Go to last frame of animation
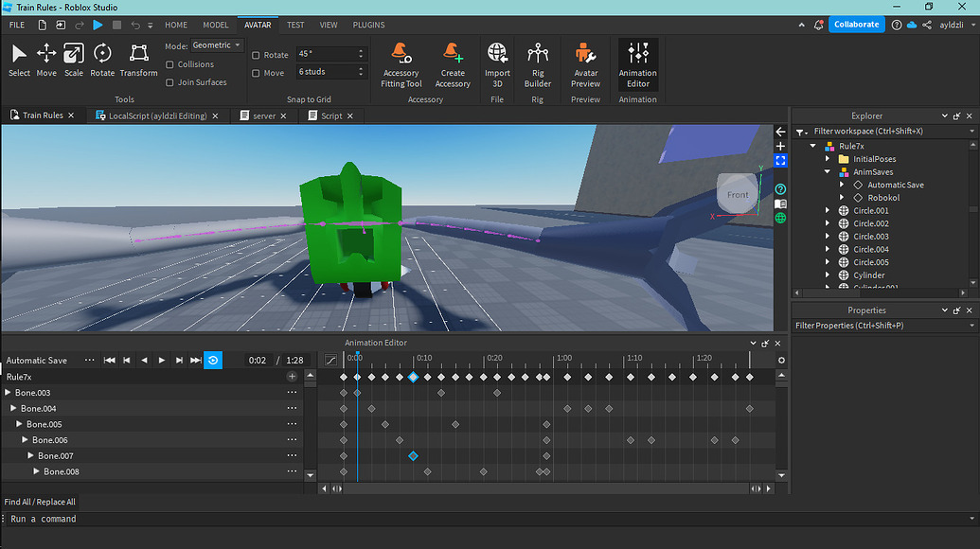 (x=196, y=361)
